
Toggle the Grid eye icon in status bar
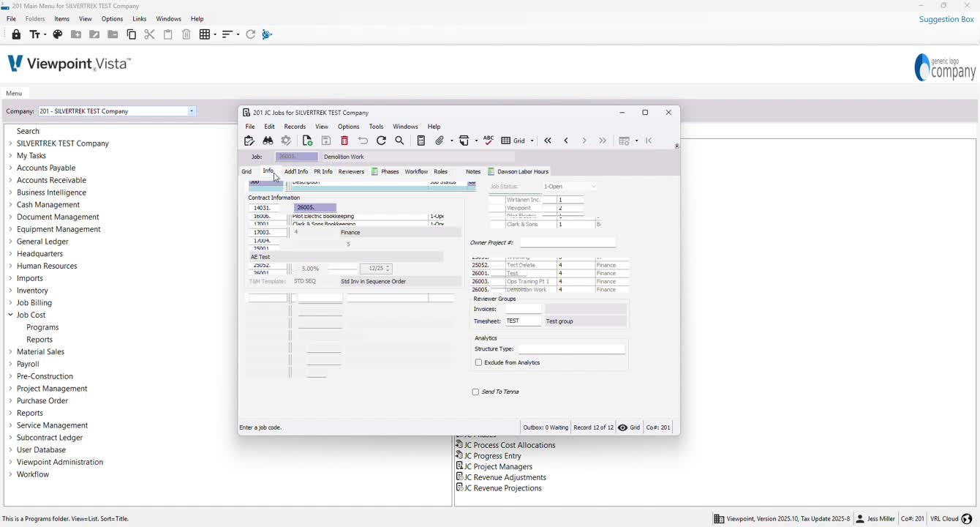point(623,427)
